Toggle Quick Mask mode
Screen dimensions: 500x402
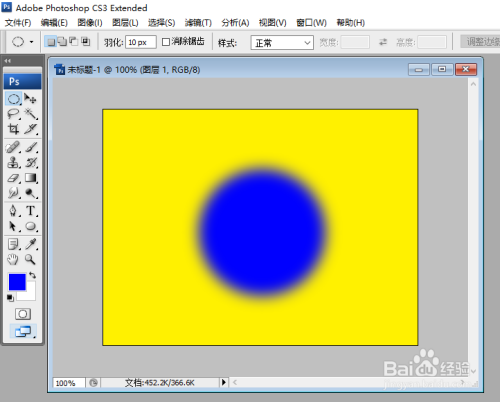point(23,314)
